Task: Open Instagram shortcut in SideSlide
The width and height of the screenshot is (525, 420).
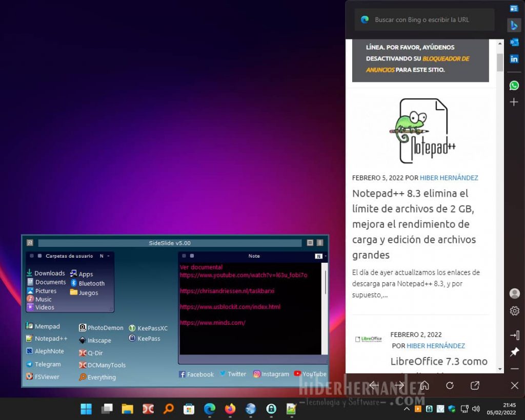Action: (271, 374)
